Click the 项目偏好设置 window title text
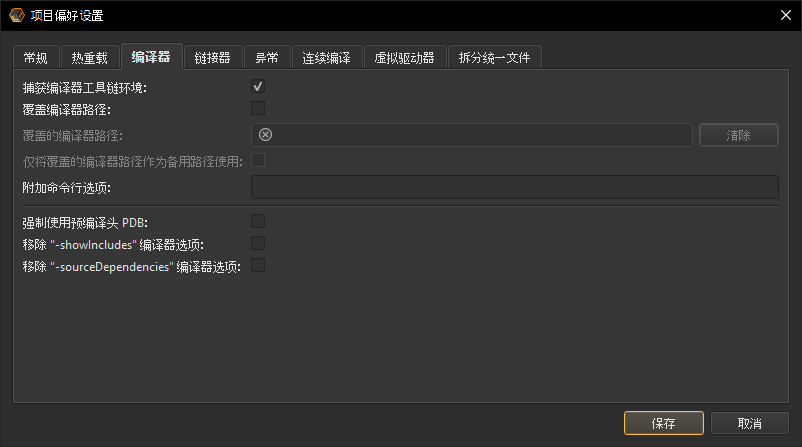The image size is (802, 447). point(67,15)
